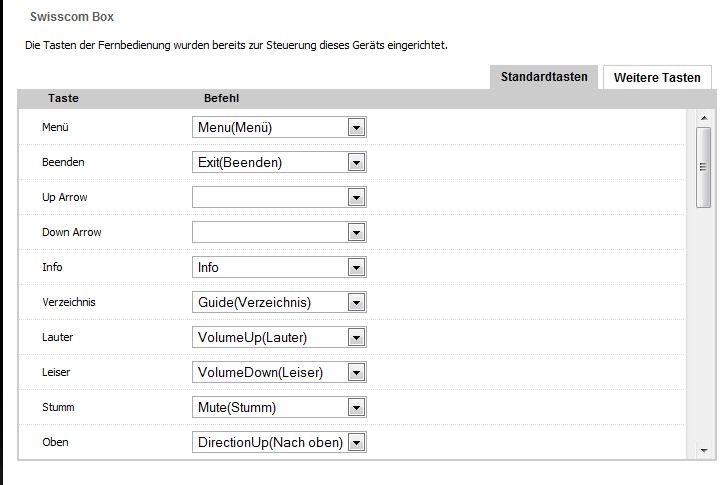Select the Menu(Menü) combo box field

tap(269, 127)
